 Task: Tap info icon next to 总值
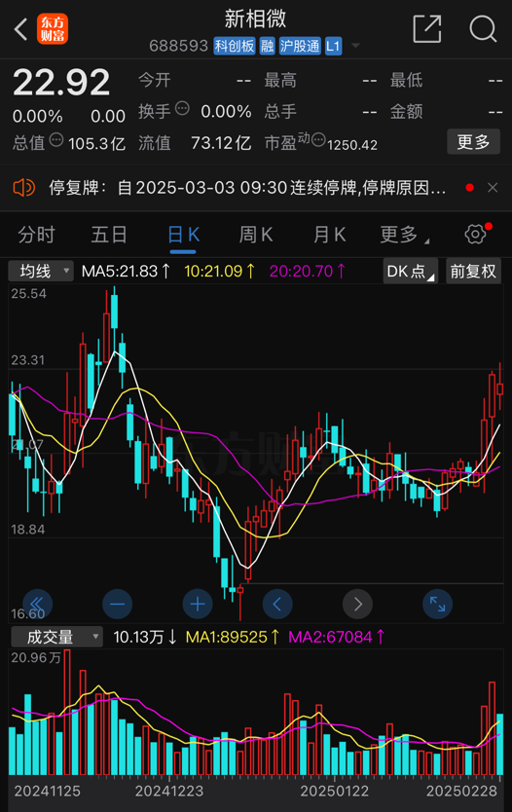pos(56,140)
